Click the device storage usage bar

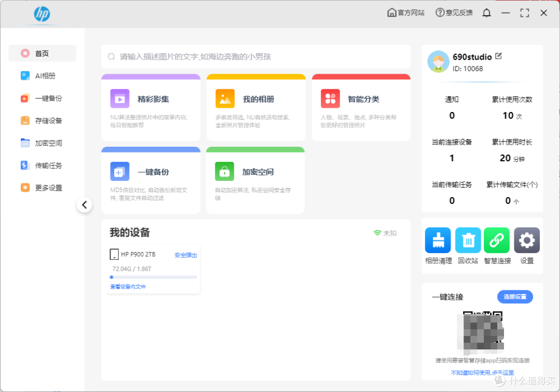(x=153, y=277)
